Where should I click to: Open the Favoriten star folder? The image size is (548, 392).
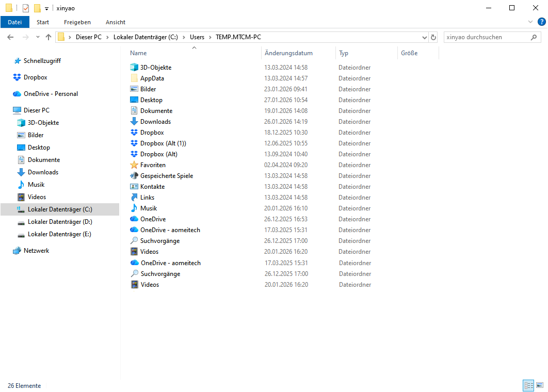point(153,165)
